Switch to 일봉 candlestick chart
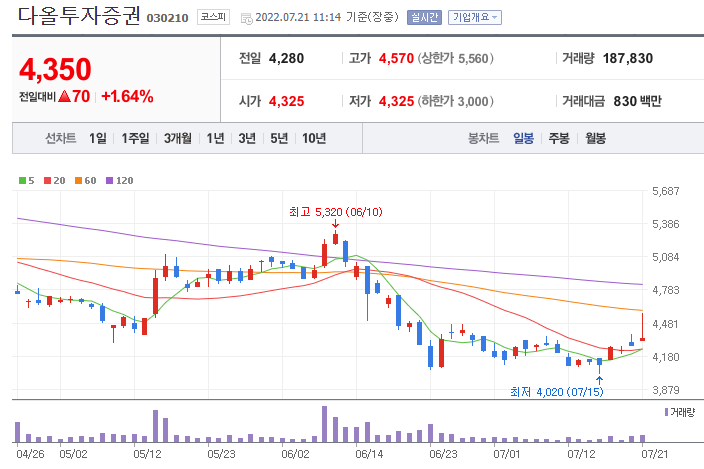The height and width of the screenshot is (469, 704). (524, 138)
